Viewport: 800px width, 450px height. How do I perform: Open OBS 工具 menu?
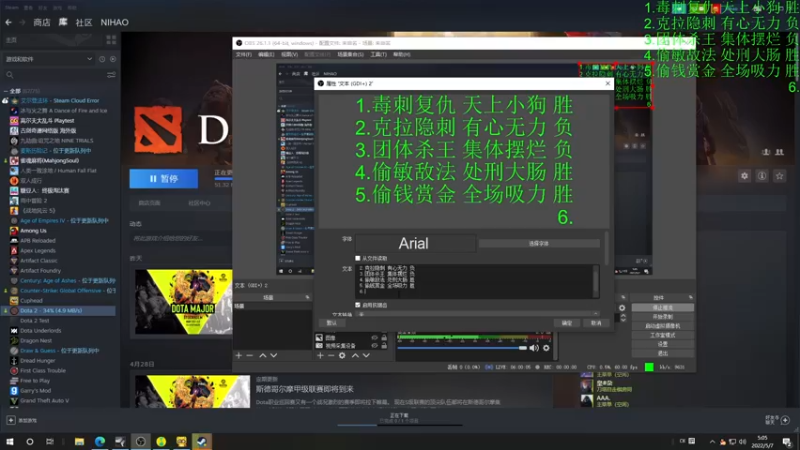[x=378, y=55]
